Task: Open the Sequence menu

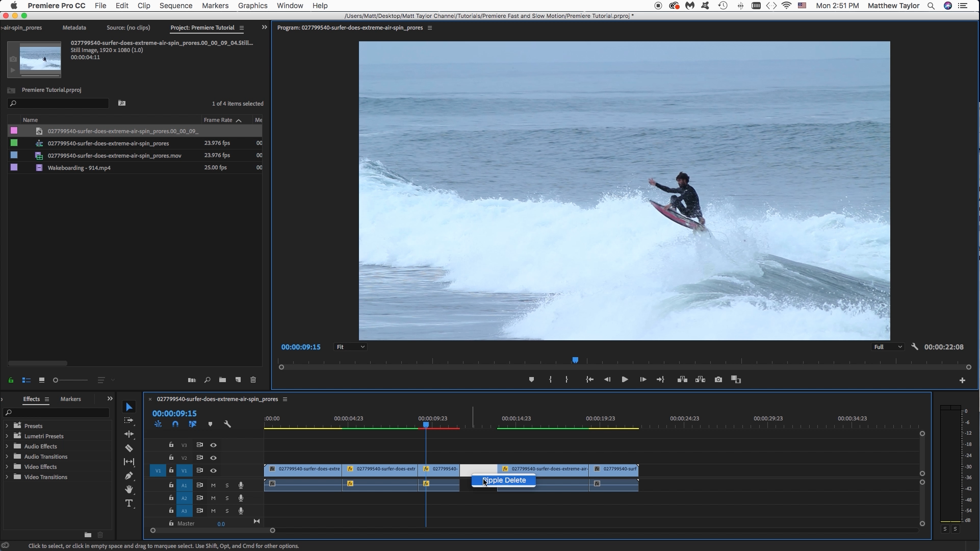Action: pyautogui.click(x=175, y=6)
